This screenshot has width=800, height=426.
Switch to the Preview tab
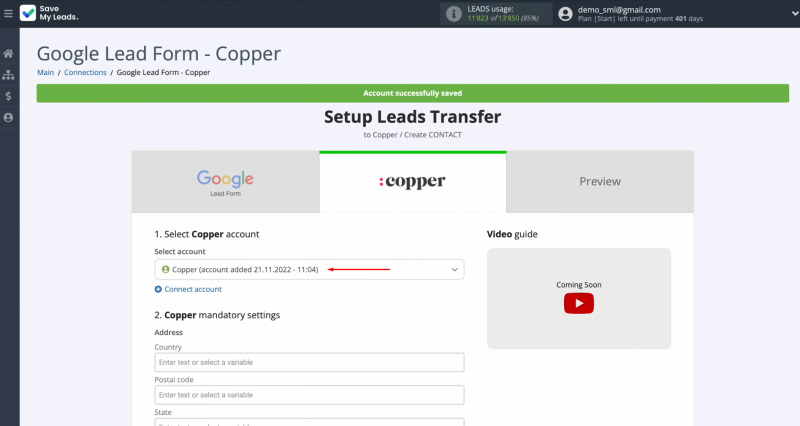pos(600,182)
